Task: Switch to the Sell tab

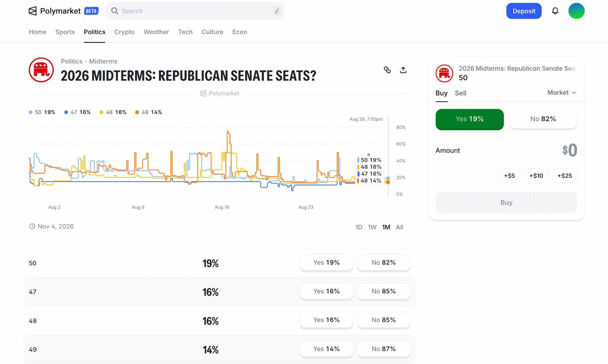Action: (460, 93)
